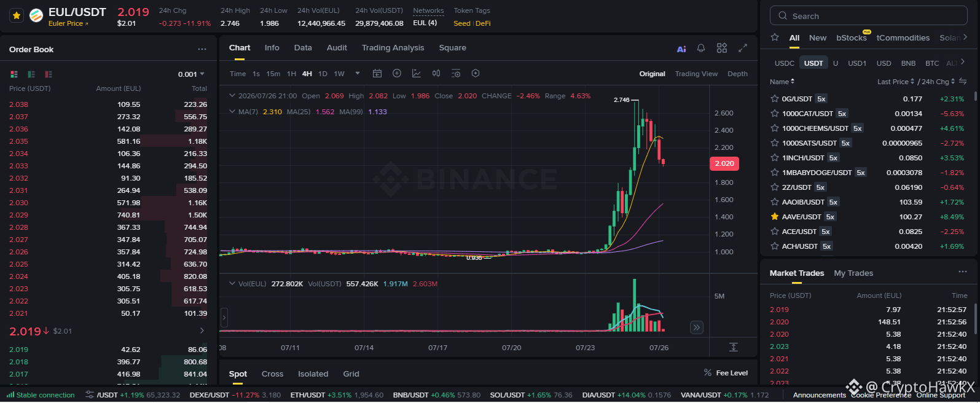Expand chart to fullscreen

point(743,48)
